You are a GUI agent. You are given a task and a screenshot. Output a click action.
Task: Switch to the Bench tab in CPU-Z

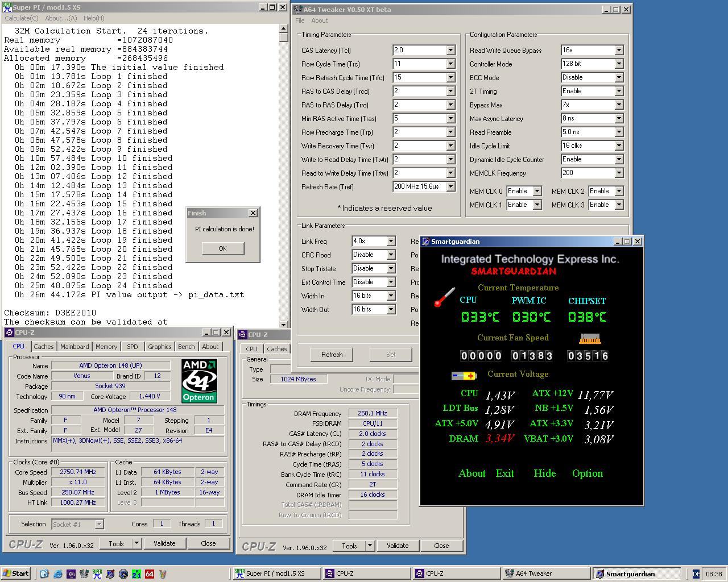(186, 347)
